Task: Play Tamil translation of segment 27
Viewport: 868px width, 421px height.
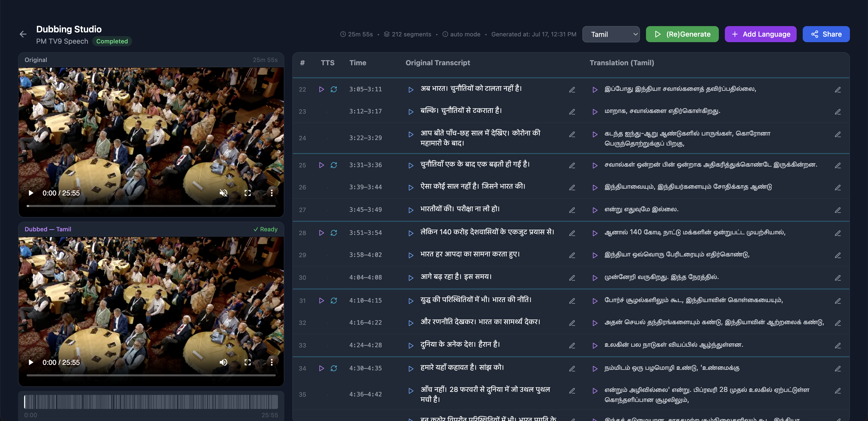Action: [595, 210]
